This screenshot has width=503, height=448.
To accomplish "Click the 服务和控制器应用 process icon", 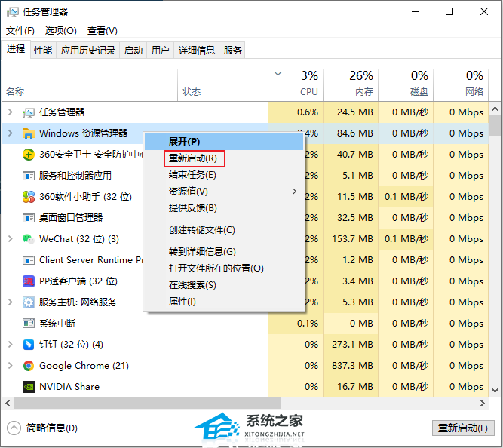I will [28, 176].
